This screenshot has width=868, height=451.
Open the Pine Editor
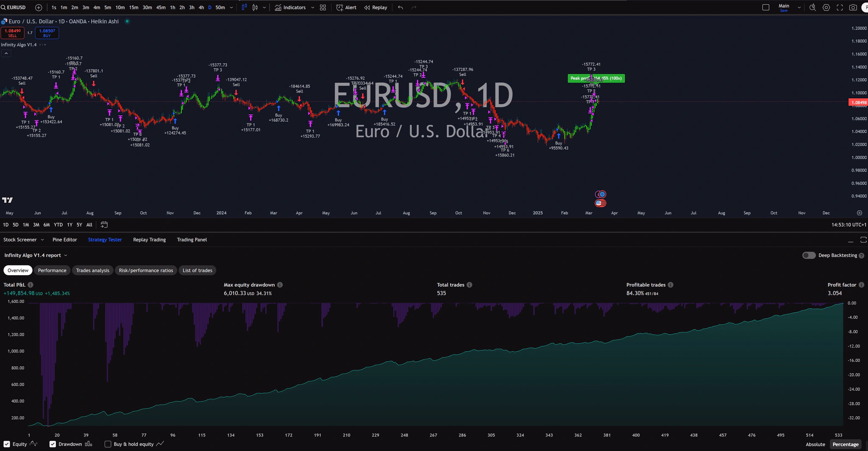[x=64, y=239]
